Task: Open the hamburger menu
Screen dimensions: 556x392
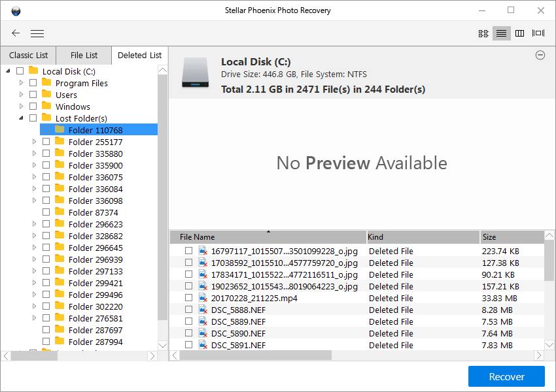Action: [37, 33]
